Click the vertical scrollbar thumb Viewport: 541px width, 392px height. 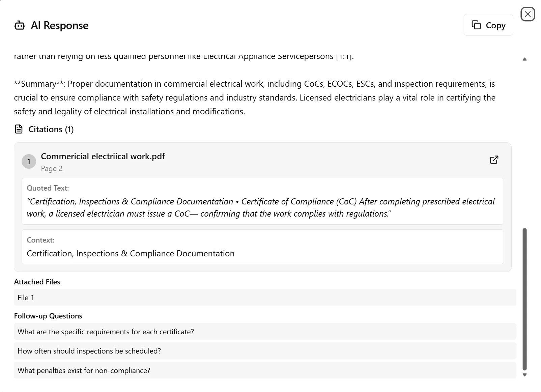(524, 299)
